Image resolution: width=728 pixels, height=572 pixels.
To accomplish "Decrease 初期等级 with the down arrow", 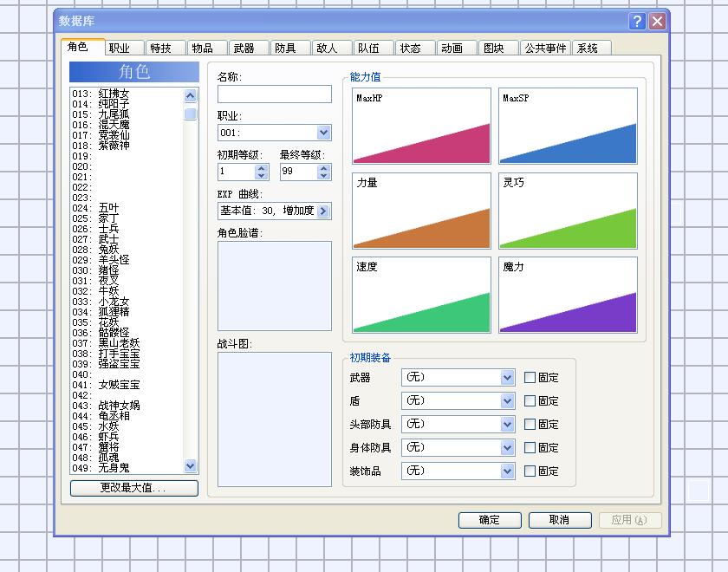I will (x=262, y=175).
